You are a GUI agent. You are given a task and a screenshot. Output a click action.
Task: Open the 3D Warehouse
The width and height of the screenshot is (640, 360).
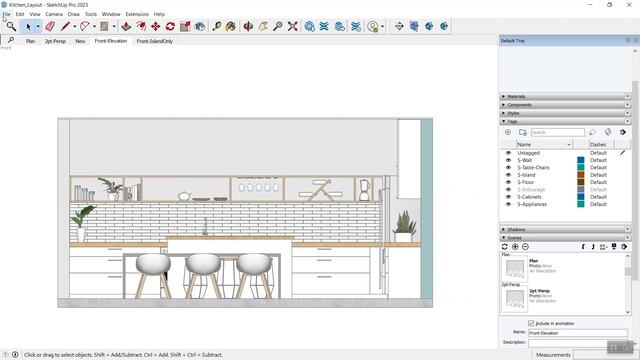coord(309,27)
